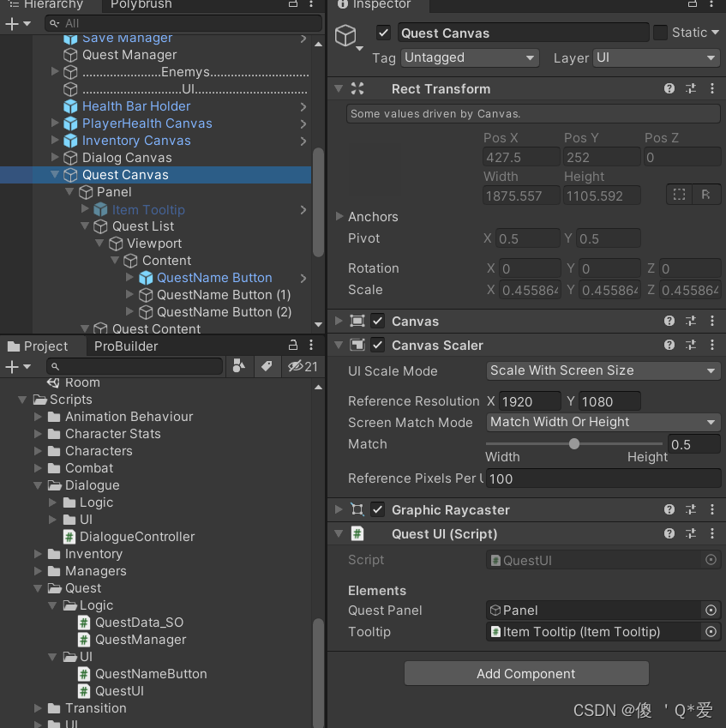Open Quest UI script kebab menu
Image resolution: width=726 pixels, height=728 pixels.
pos(712,533)
